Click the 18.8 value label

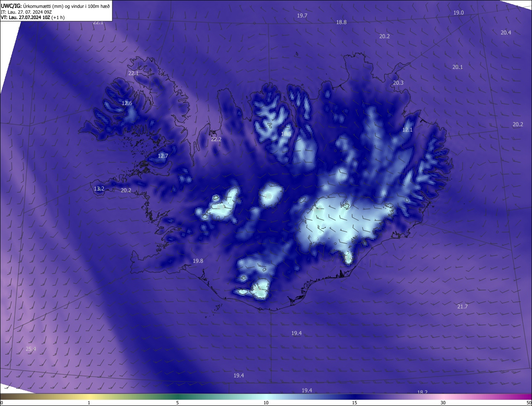341,22
